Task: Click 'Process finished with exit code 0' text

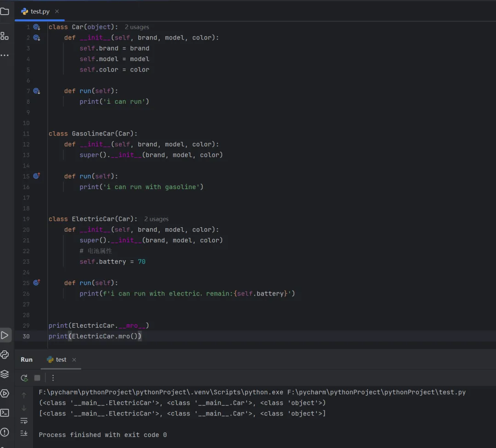Action: point(103,435)
